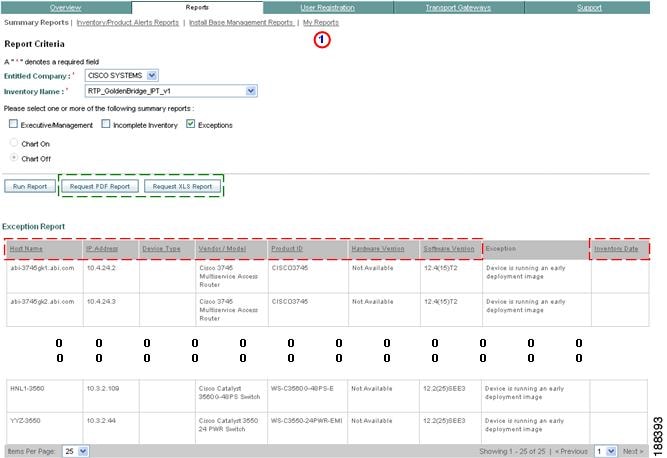Select the Chart Off radio button
The image size is (667, 458).
tap(14, 158)
